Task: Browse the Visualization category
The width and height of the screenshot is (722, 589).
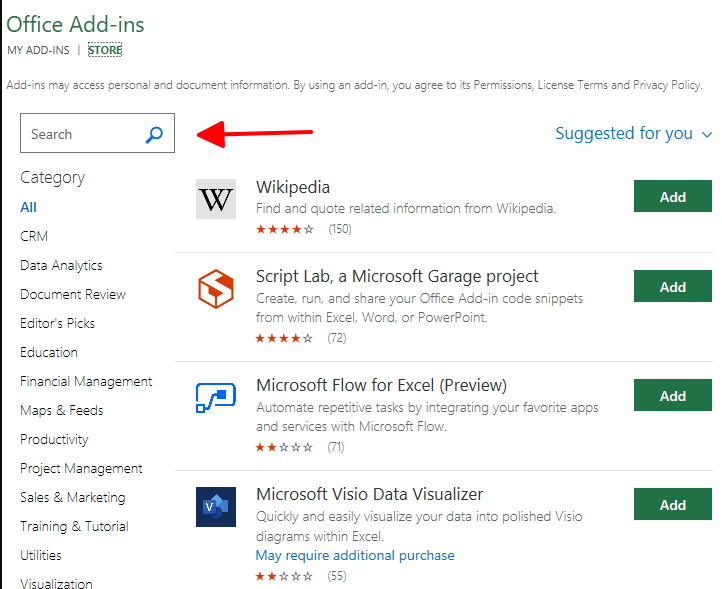Action: click(x=56, y=583)
